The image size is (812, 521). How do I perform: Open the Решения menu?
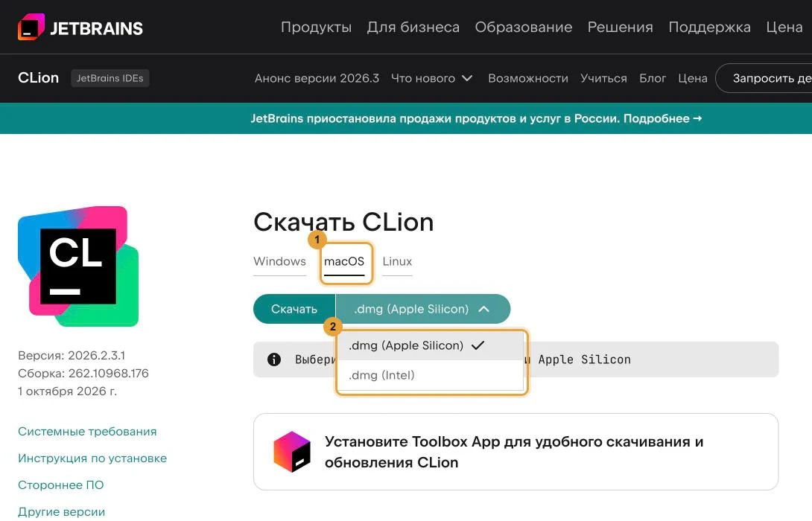tap(621, 27)
